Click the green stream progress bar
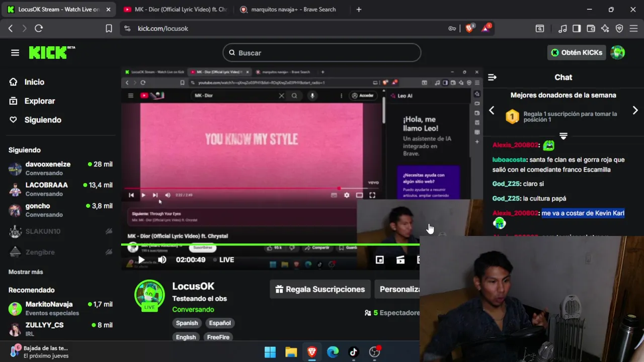 point(270,245)
